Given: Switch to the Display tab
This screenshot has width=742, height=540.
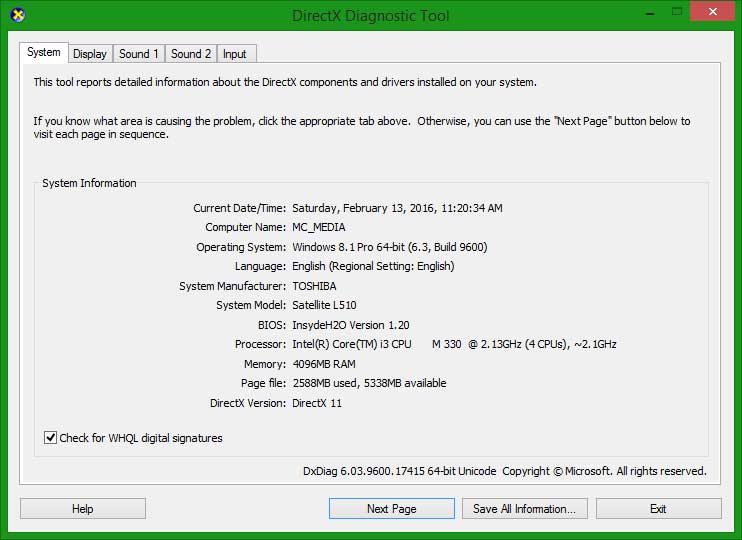Looking at the screenshot, I should pos(90,54).
